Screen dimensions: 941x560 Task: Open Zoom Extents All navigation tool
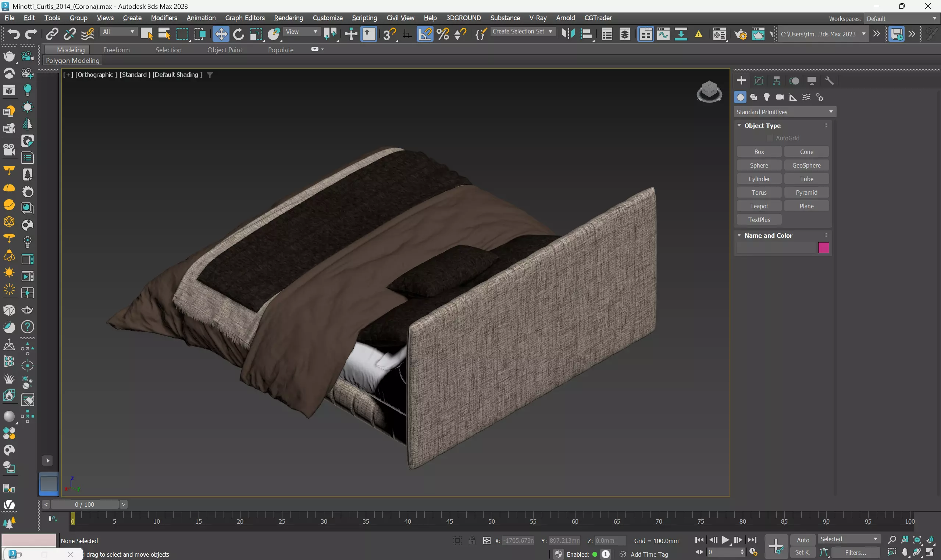pyautogui.click(x=930, y=540)
